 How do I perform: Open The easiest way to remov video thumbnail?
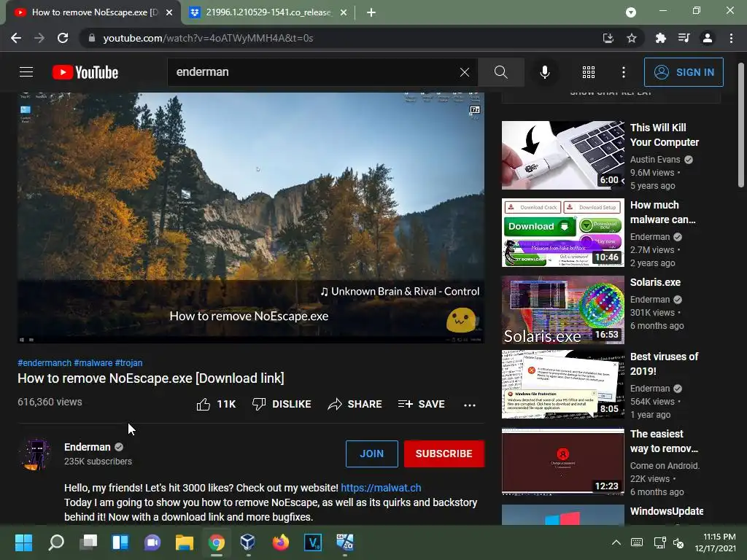pyautogui.click(x=562, y=462)
